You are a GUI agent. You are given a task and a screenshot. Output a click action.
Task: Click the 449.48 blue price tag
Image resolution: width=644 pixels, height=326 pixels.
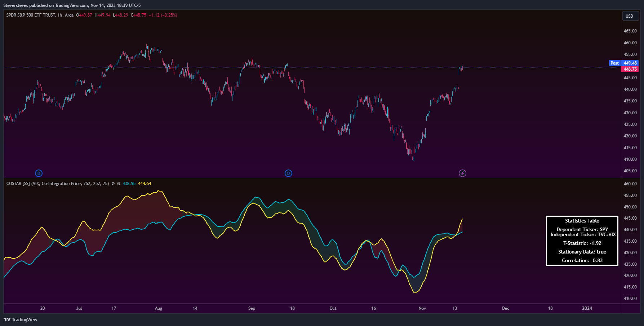(630, 63)
